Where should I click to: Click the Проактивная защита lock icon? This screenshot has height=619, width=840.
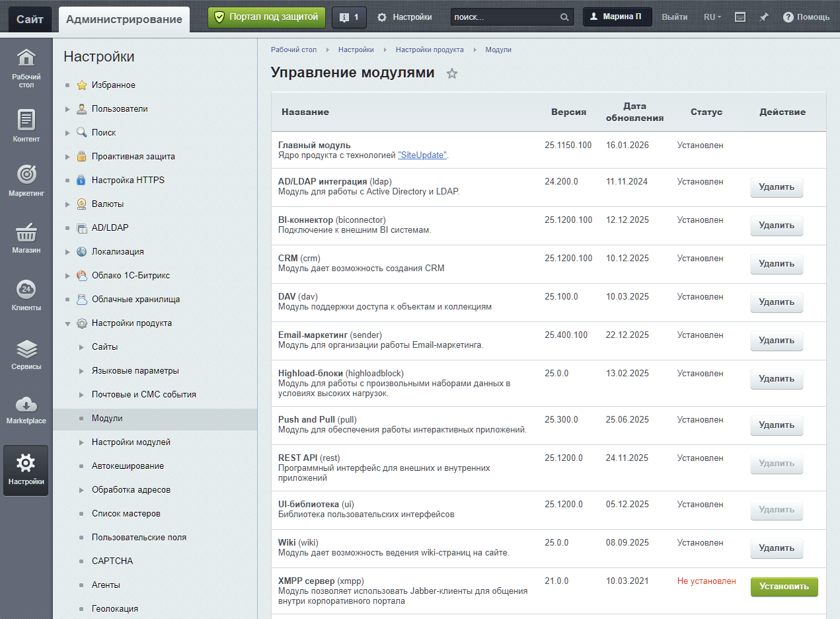(x=81, y=157)
